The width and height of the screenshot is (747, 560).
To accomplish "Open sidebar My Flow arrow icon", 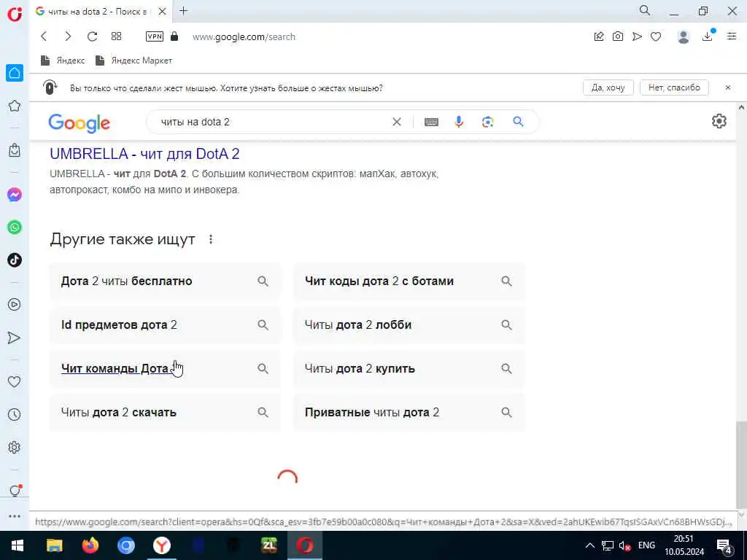I will coord(15,338).
